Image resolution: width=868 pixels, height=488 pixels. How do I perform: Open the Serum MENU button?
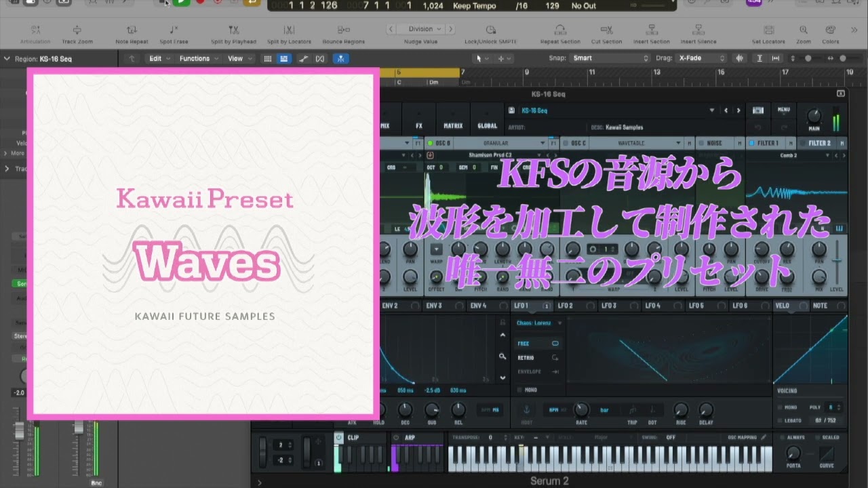click(784, 110)
